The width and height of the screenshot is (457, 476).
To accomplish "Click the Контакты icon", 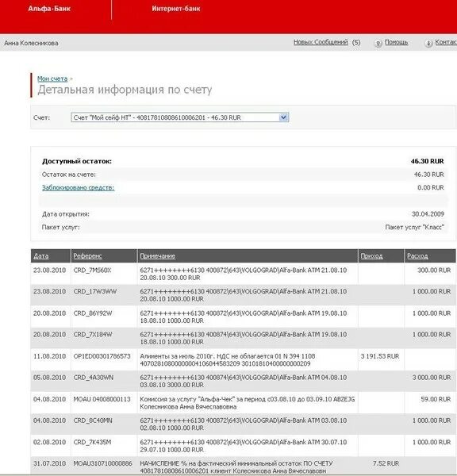I will coord(428,44).
